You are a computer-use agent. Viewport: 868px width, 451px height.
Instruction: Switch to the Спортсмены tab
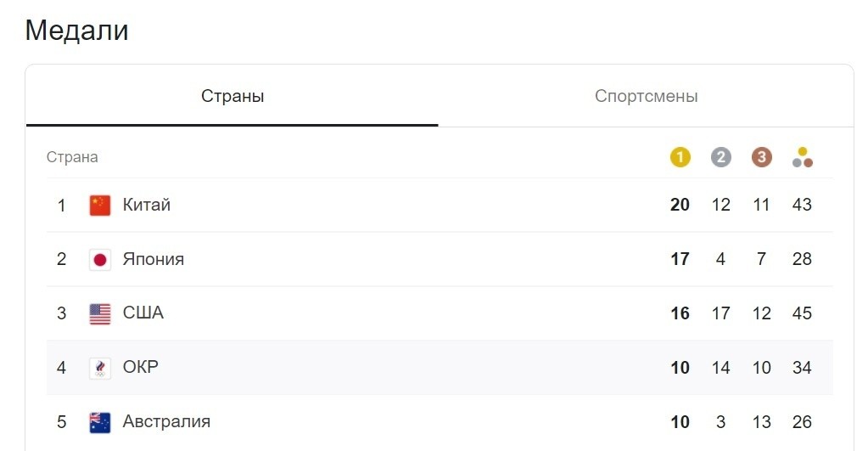[x=646, y=96]
